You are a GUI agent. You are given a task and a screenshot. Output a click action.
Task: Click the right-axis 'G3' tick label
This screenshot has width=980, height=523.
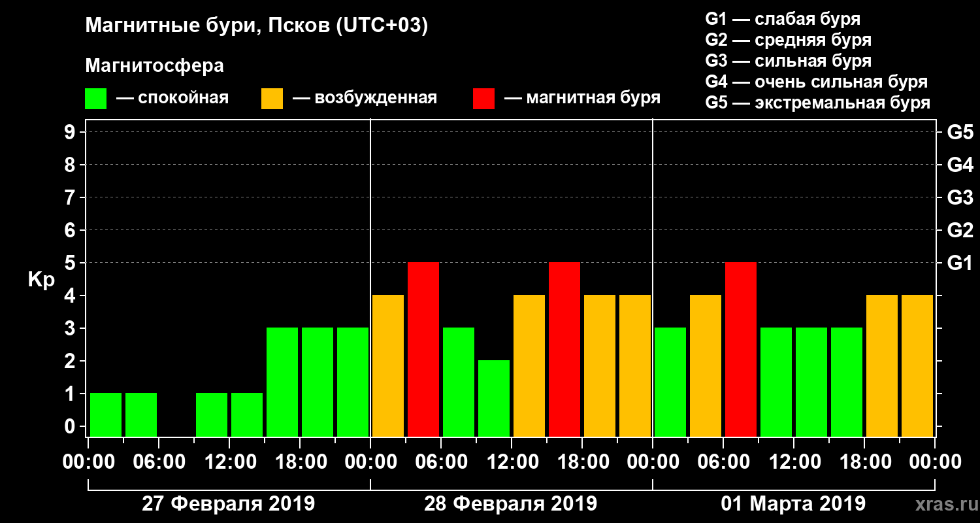point(960,198)
